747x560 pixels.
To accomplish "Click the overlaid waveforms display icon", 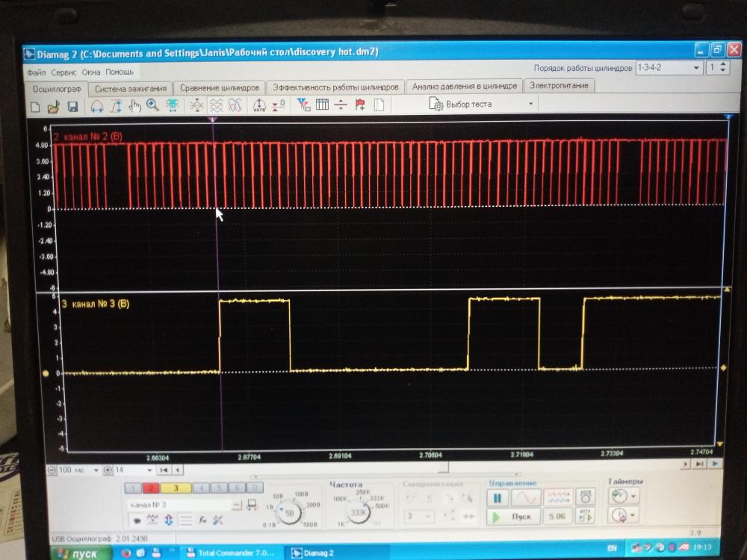I will pos(235,105).
